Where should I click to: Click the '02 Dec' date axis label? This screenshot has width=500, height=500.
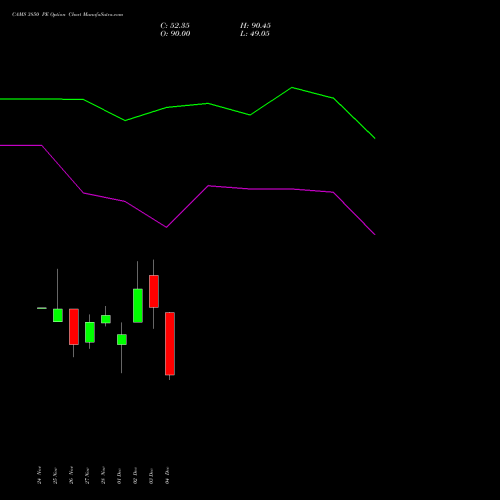point(135,476)
